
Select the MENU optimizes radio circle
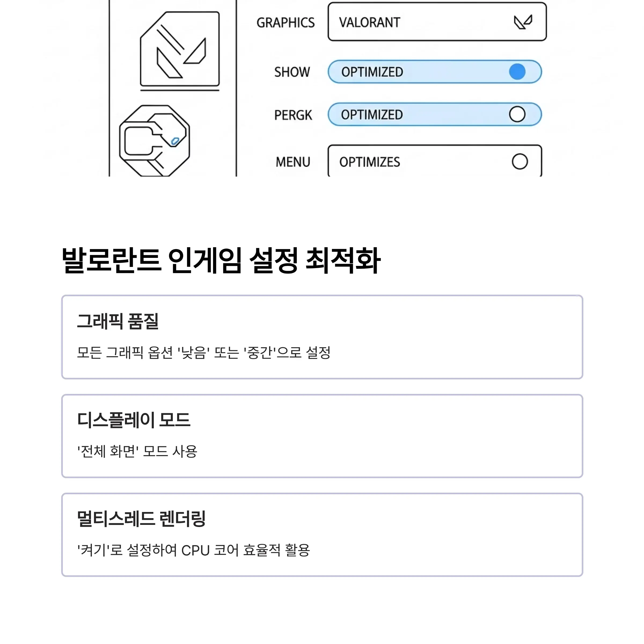pos(520,162)
